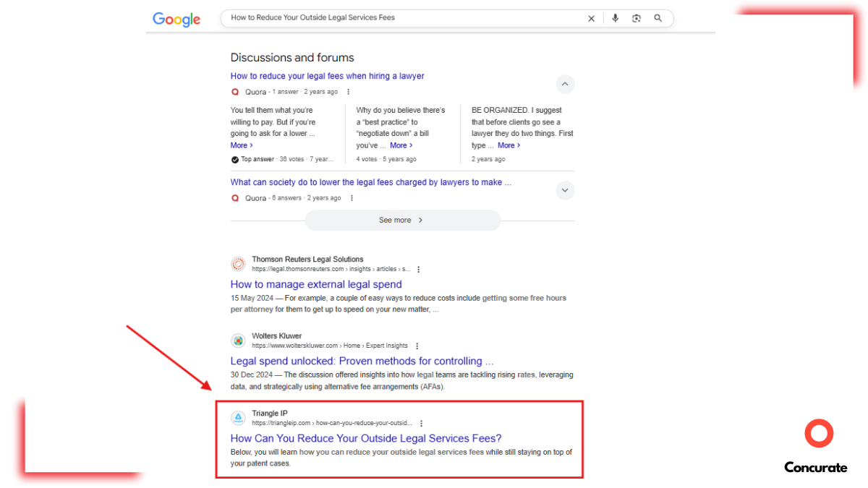Click the Wolters Kluwer favicon
Screen dimensions: 868x488
coord(238,341)
